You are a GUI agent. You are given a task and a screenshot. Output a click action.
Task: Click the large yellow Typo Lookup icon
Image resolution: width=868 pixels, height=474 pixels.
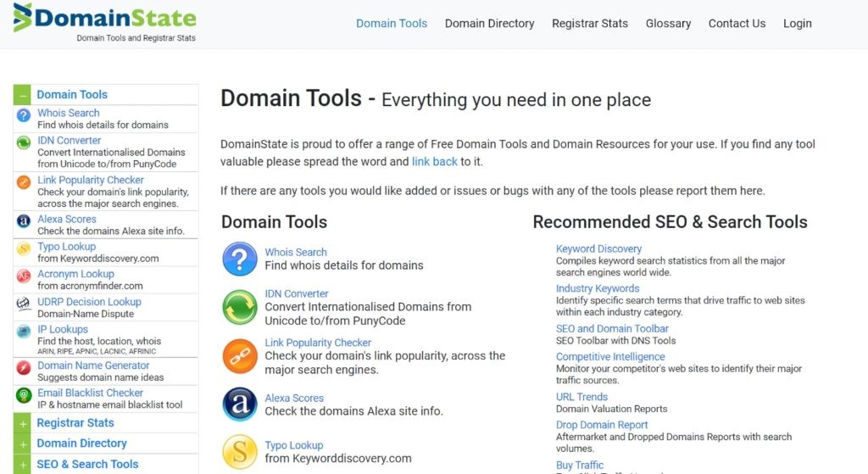pos(239,451)
